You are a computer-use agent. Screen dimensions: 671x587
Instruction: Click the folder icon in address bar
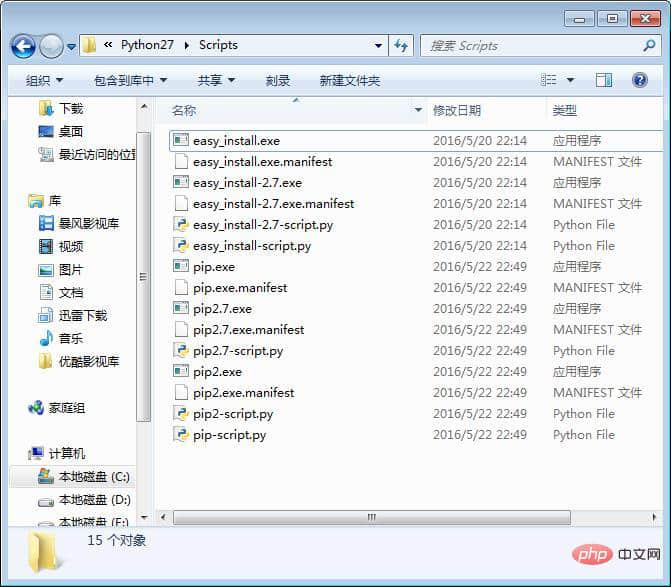pos(89,45)
